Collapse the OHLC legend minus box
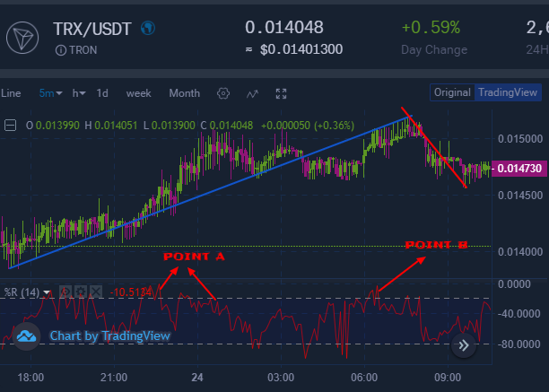Screen dimensions: 549x392 click(10, 125)
